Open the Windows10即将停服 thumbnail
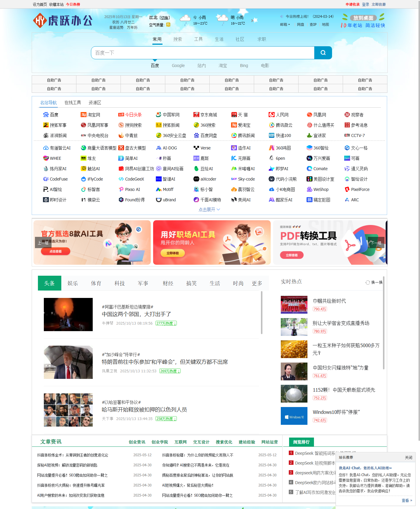 (294, 416)
